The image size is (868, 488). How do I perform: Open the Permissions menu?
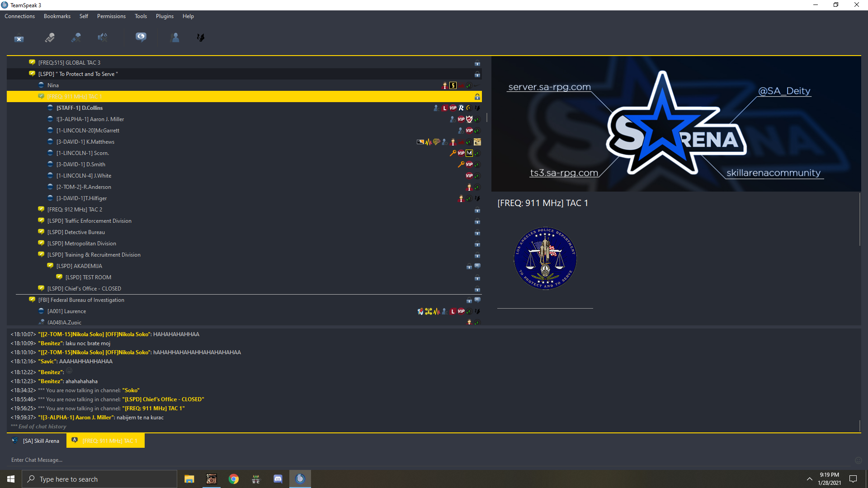(111, 16)
